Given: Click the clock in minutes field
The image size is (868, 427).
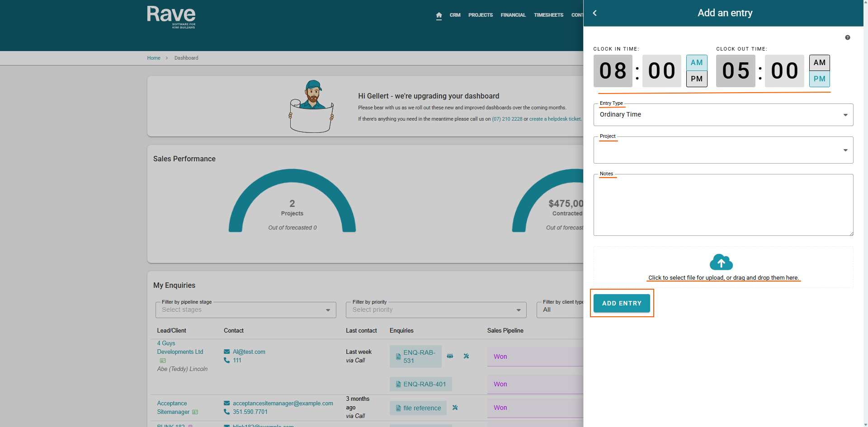Looking at the screenshot, I should [x=662, y=71].
